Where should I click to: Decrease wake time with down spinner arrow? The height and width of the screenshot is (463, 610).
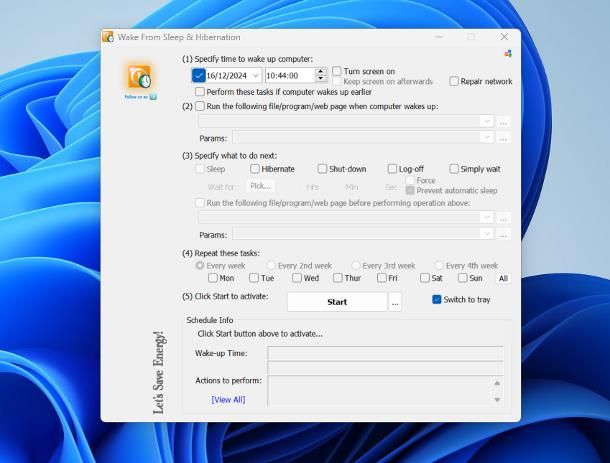click(321, 79)
